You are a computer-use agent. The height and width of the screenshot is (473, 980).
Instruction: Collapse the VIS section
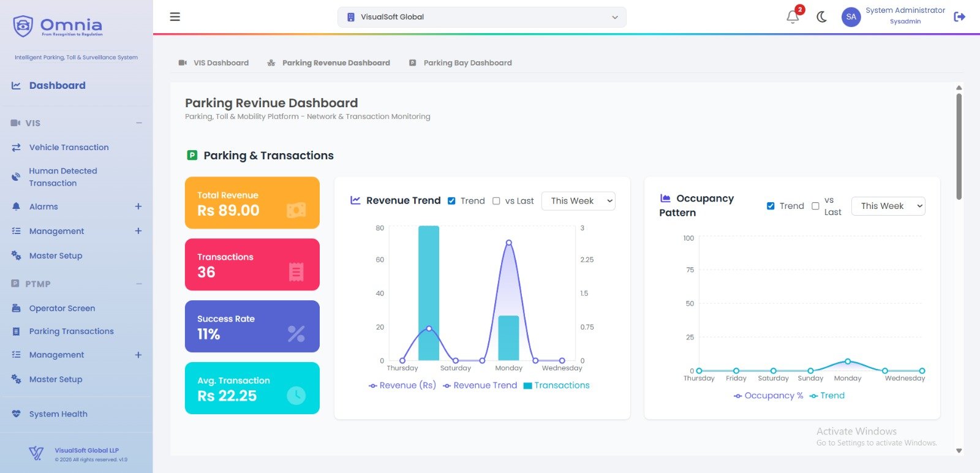point(139,123)
